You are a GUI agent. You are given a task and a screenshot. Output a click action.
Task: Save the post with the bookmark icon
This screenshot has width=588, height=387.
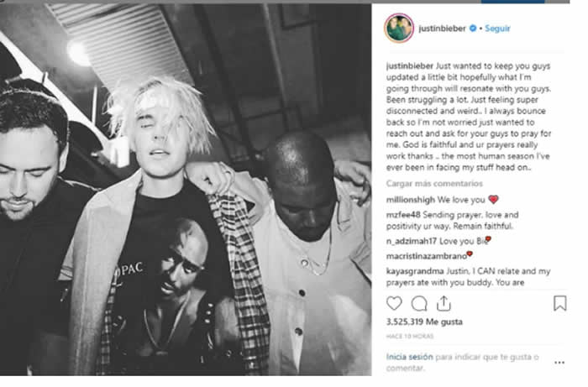tap(560, 303)
